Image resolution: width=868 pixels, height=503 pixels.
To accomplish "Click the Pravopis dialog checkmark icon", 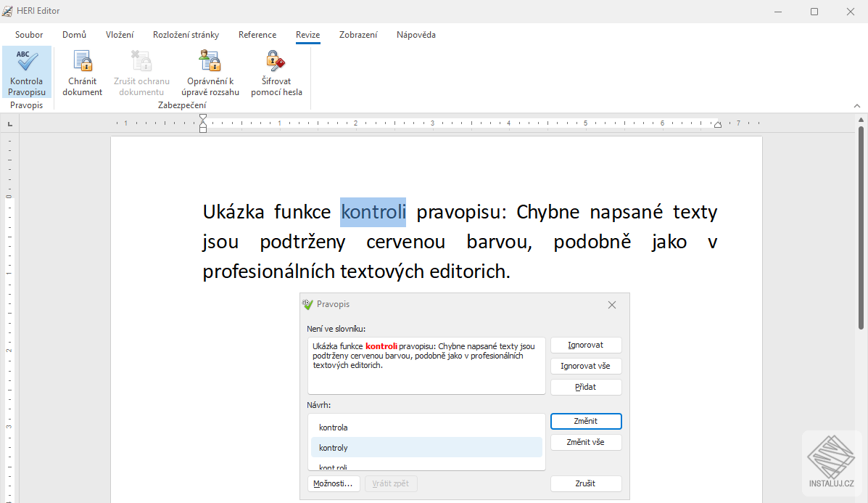I will [307, 304].
